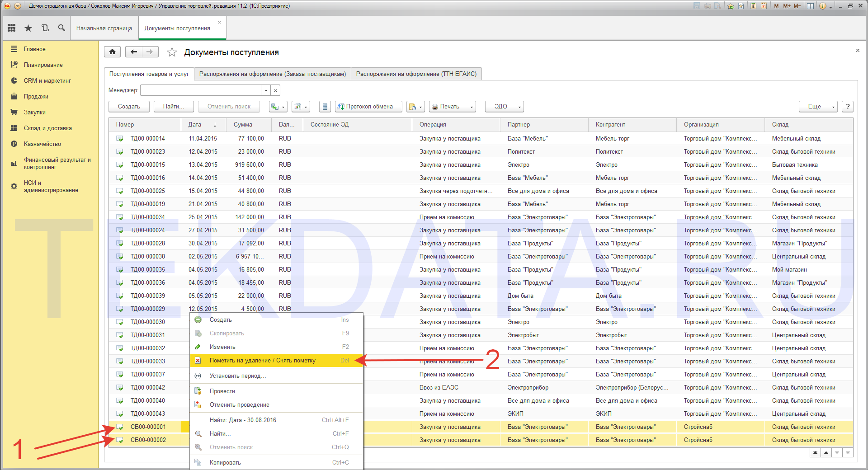Click the history icon next to favorites
This screenshot has height=470, width=868.
click(x=45, y=28)
